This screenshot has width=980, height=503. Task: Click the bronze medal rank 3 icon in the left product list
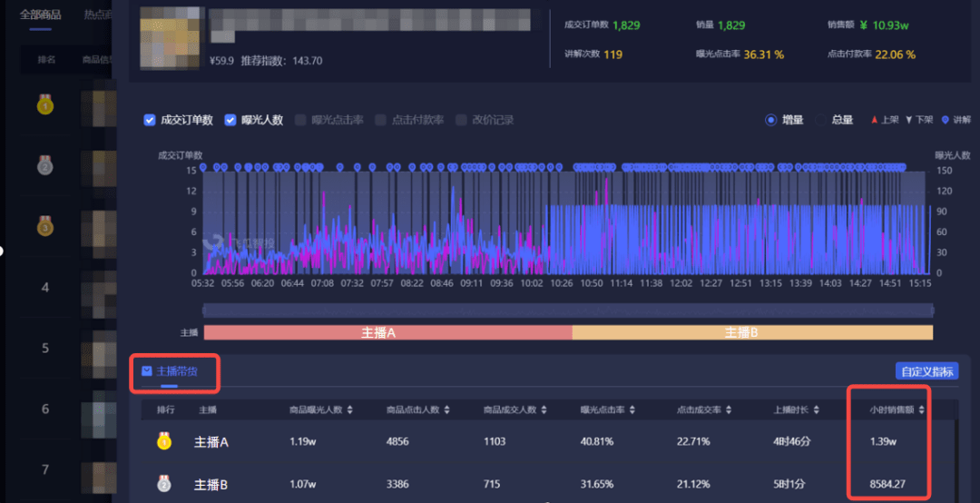click(x=45, y=226)
